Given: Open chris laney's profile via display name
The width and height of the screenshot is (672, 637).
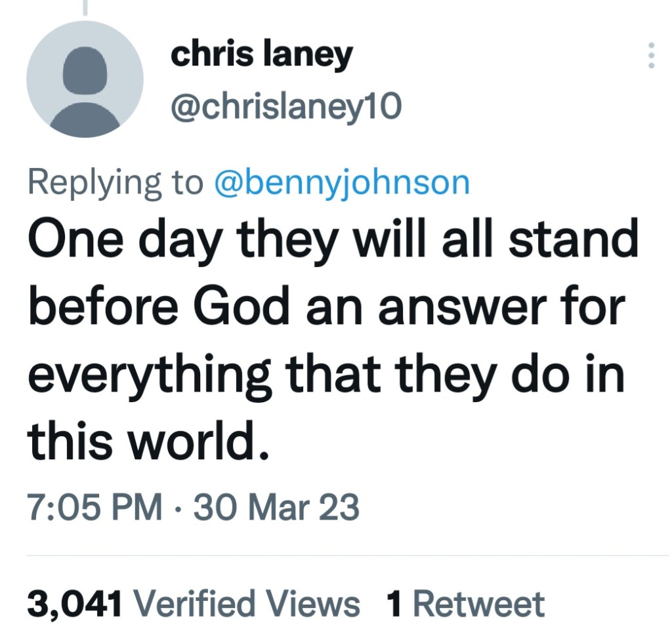Looking at the screenshot, I should click(261, 56).
